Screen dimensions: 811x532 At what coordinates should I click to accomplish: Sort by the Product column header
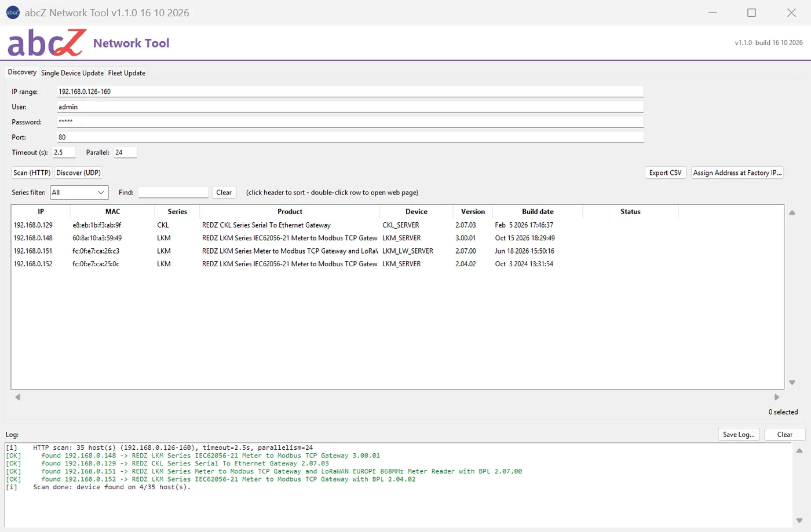290,212
